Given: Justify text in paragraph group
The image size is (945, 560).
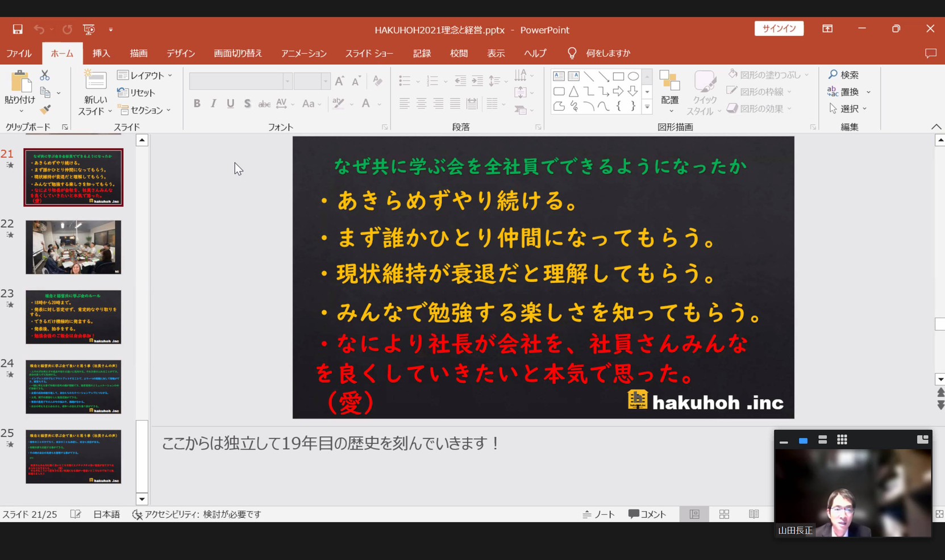Looking at the screenshot, I should pos(455,103).
